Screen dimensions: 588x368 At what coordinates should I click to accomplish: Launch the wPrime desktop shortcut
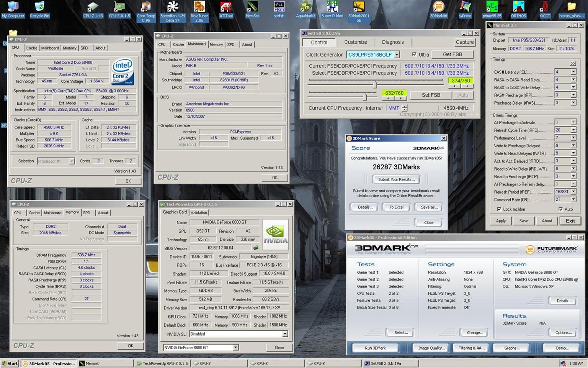coord(465,10)
